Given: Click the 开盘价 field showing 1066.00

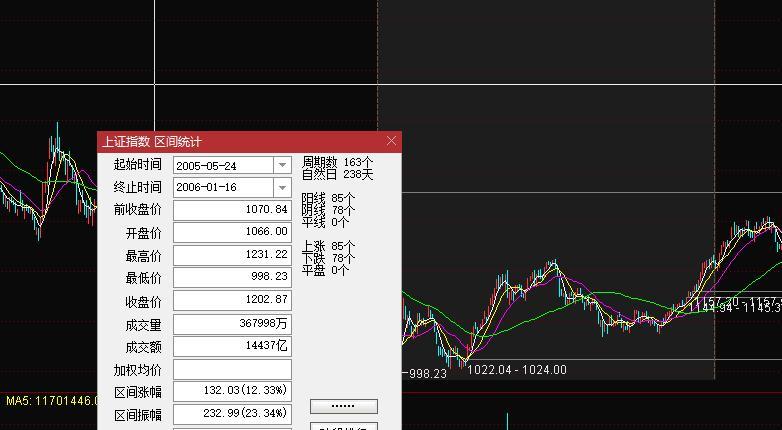Looking at the screenshot, I should (232, 233).
